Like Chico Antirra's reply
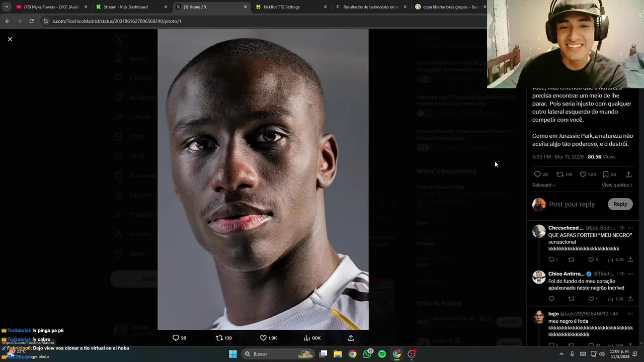 tap(593, 299)
